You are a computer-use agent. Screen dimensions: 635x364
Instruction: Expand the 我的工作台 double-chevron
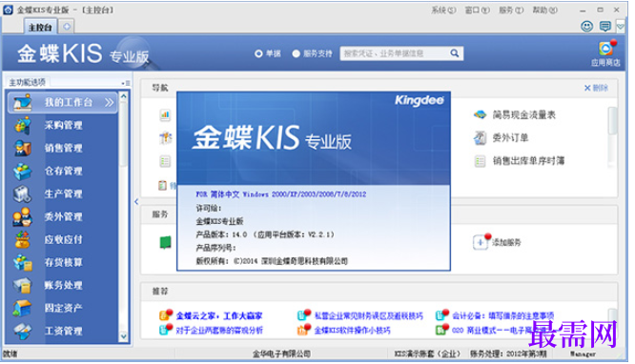(x=109, y=103)
